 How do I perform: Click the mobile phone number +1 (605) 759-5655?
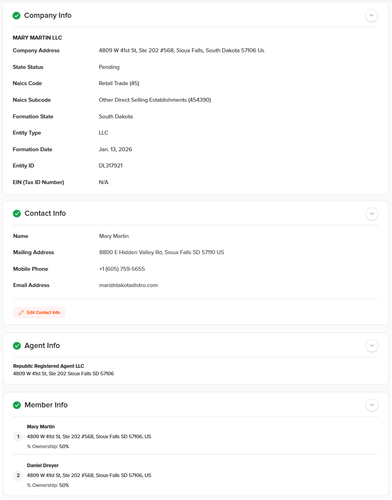122,269
